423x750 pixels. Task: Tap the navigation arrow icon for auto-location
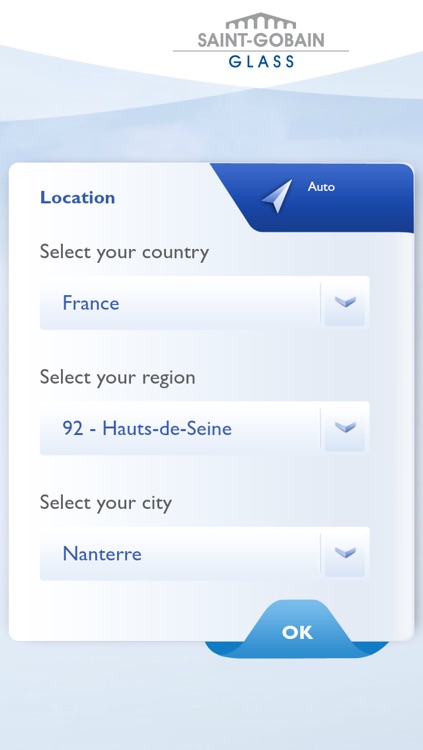[277, 197]
